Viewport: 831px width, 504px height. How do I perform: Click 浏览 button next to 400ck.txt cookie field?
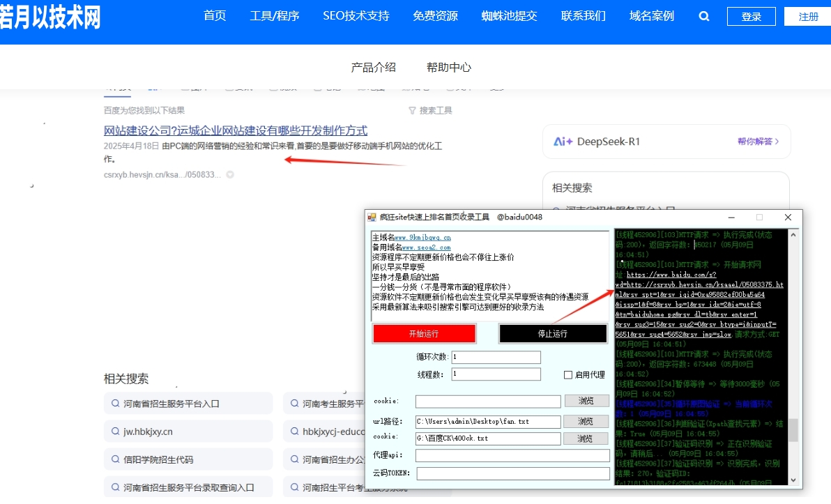pyautogui.click(x=585, y=438)
